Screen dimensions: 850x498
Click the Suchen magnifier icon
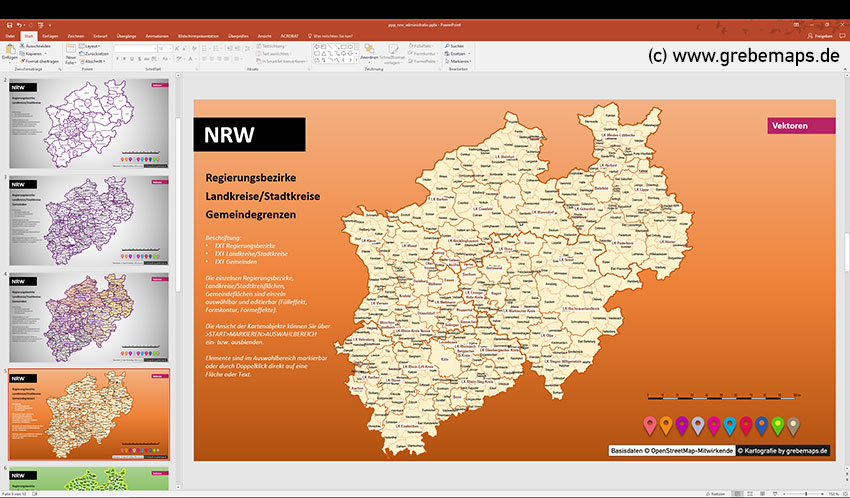(x=445, y=45)
